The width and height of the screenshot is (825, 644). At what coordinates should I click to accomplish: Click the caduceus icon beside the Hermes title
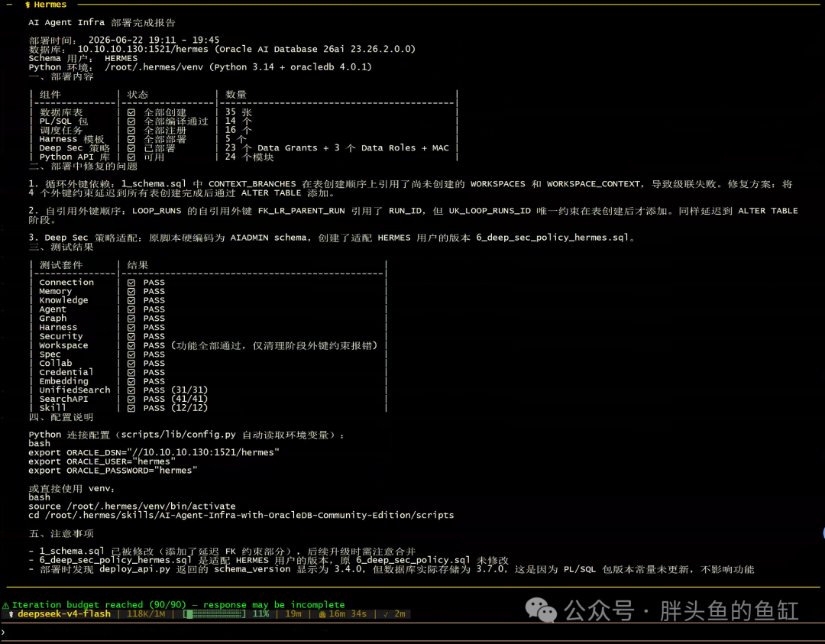[x=27, y=5]
